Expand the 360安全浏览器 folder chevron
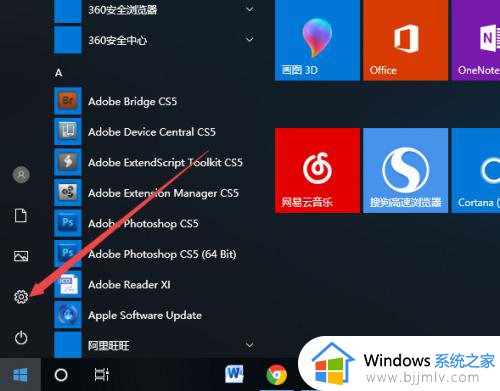 coord(249,9)
